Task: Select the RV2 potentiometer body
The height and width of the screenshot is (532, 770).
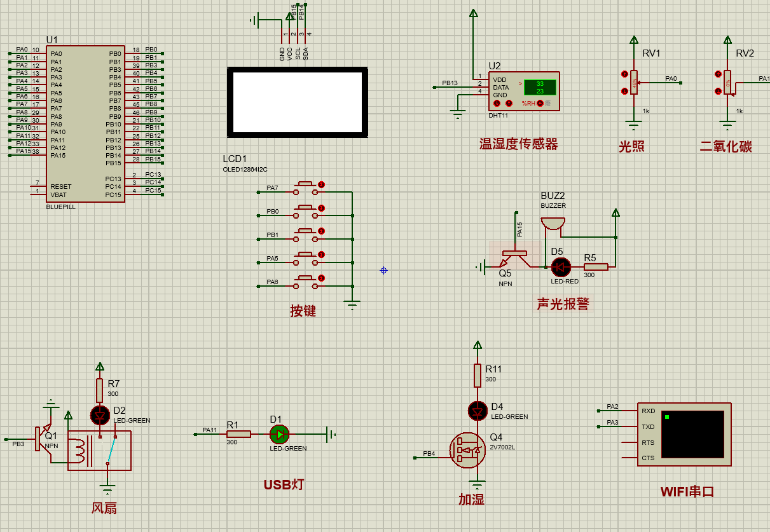Action: [x=727, y=83]
